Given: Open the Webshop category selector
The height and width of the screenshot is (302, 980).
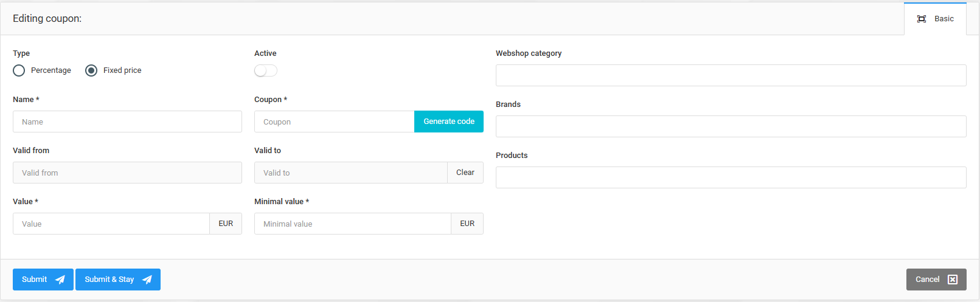Looking at the screenshot, I should tap(731, 75).
